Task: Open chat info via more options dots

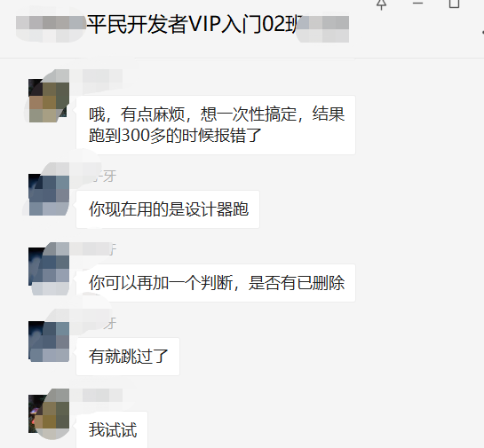Action: (x=482, y=32)
